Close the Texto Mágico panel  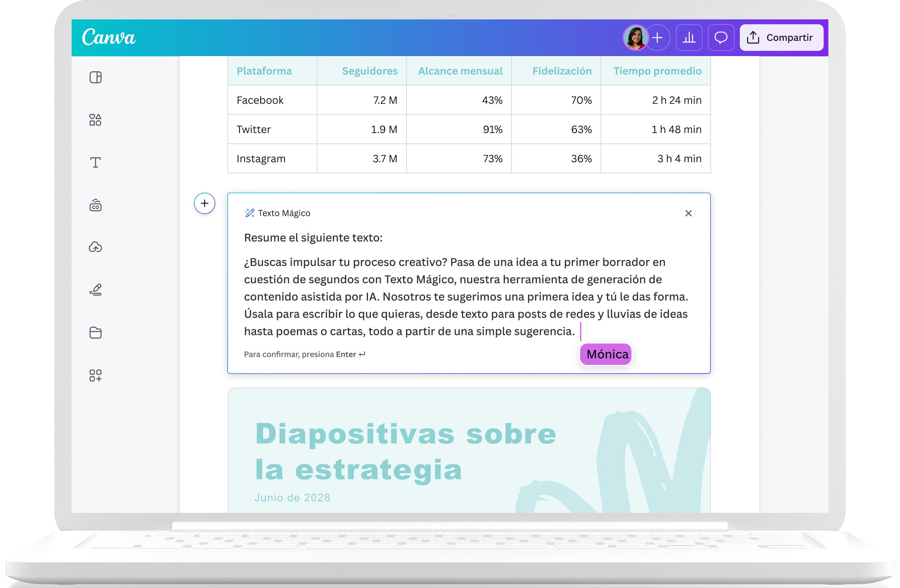[688, 213]
